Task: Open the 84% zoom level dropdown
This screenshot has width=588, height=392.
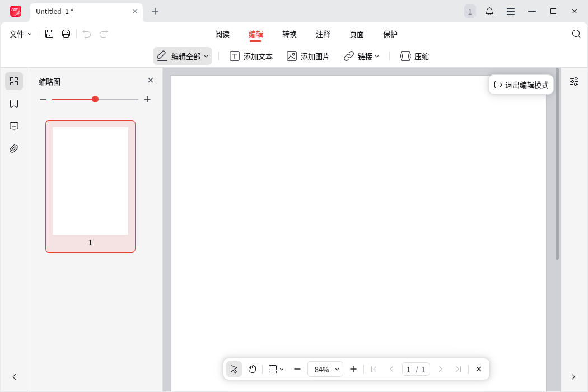Action: pos(325,369)
